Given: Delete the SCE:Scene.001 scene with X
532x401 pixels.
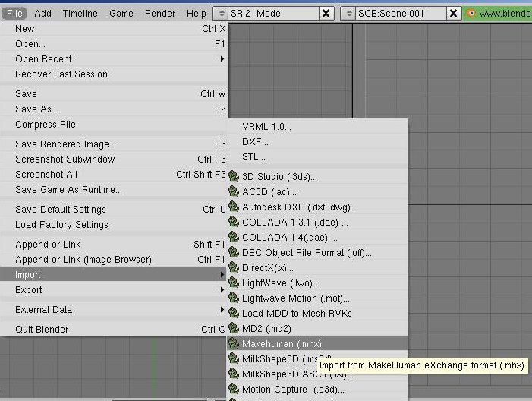Looking at the screenshot, I should click(x=453, y=13).
